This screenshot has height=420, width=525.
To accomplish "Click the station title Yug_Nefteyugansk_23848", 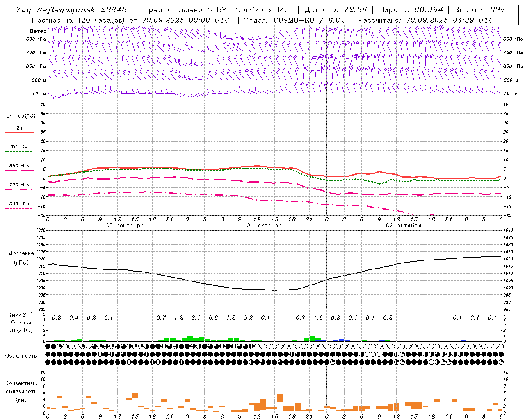I will [71, 10].
